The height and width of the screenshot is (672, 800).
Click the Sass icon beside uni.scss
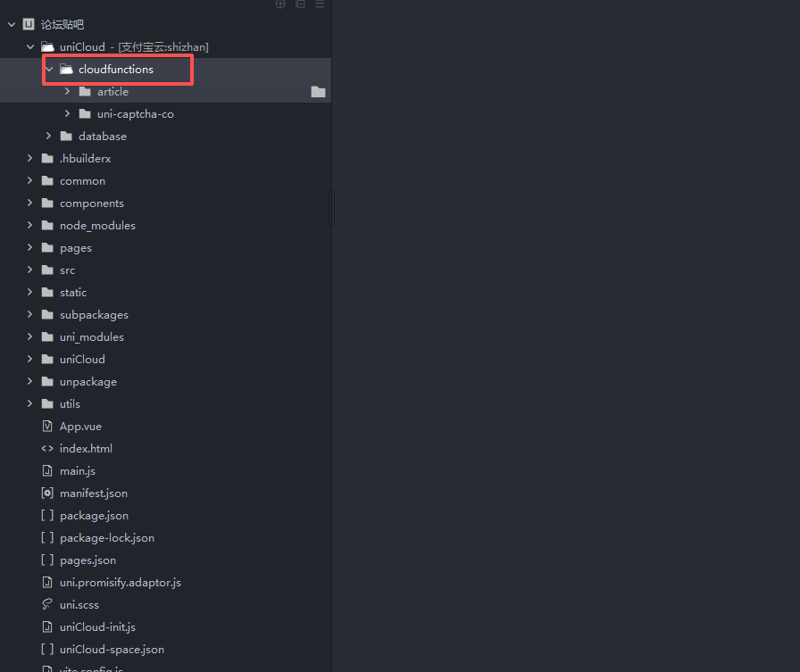[47, 605]
